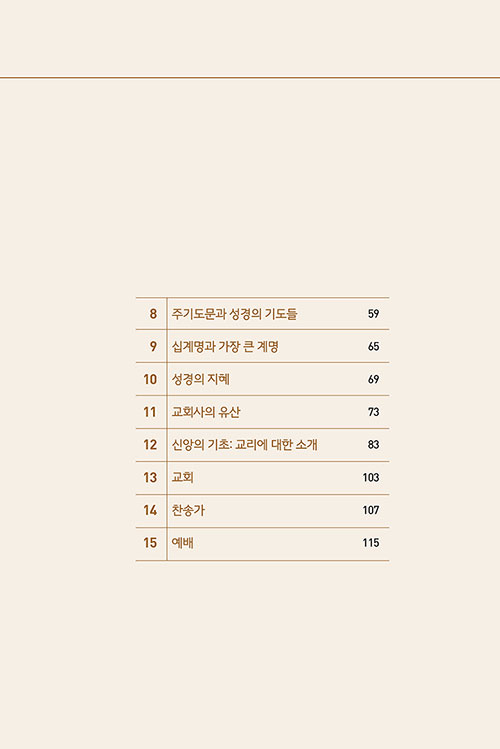Open chapter 10 title 성경의 지혜
The height and width of the screenshot is (749, 500).
201,379
